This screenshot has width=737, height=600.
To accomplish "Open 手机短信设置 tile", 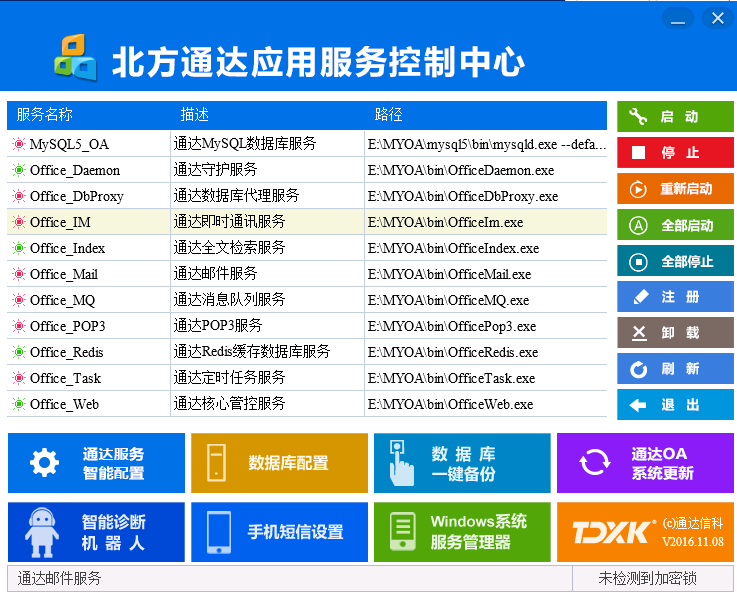I will point(279,532).
